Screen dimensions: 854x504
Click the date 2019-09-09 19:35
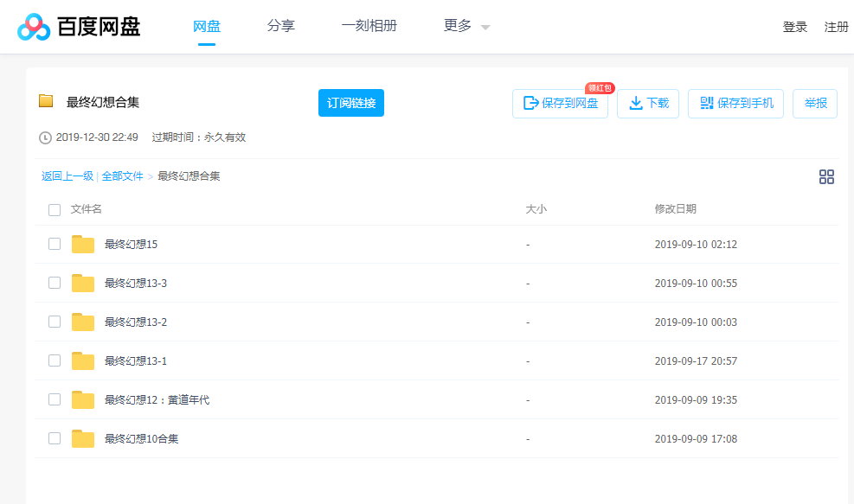pyautogui.click(x=696, y=400)
